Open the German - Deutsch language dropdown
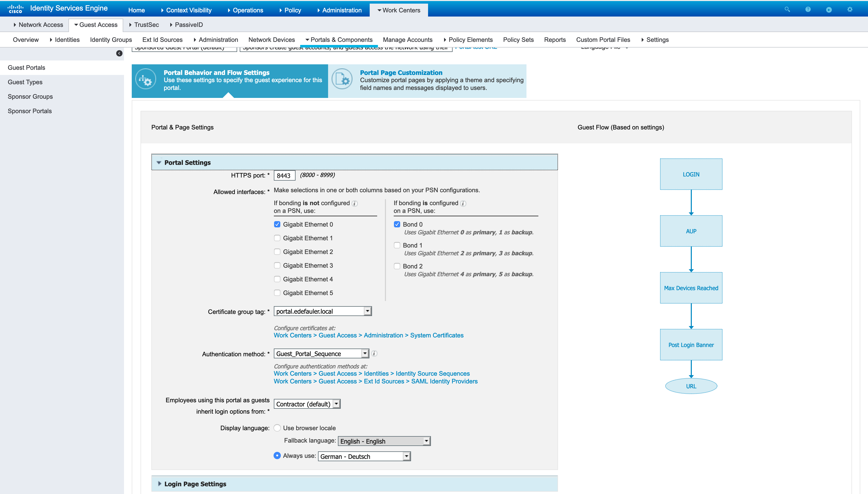 pos(364,456)
